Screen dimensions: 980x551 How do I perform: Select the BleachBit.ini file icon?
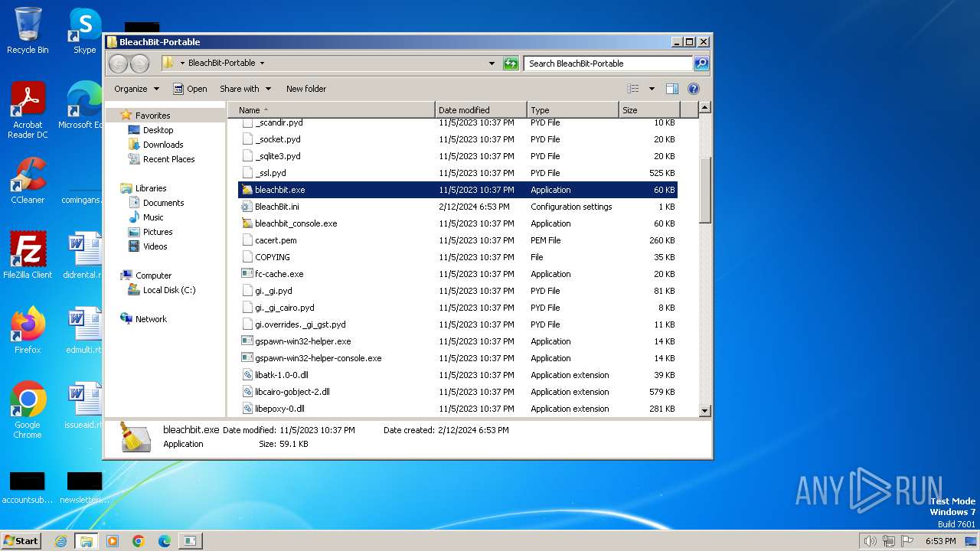(247, 207)
